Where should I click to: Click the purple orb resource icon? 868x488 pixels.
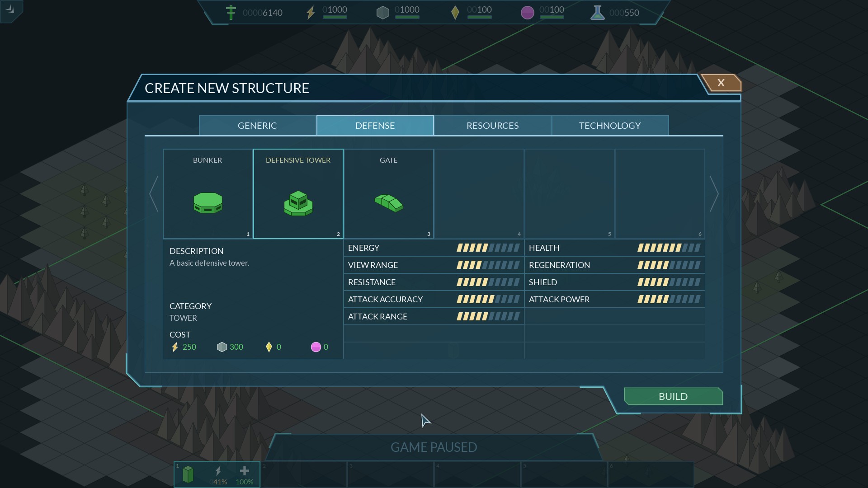point(527,13)
